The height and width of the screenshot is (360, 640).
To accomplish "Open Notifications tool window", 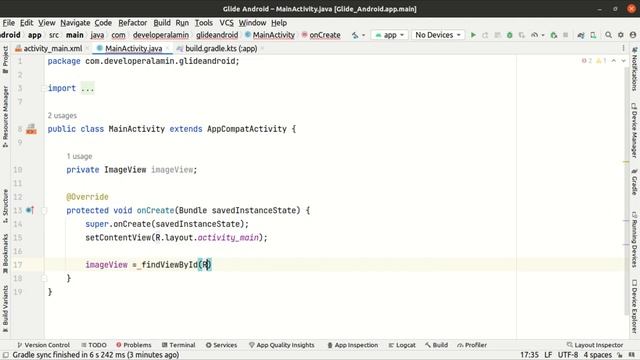I will point(634,69).
